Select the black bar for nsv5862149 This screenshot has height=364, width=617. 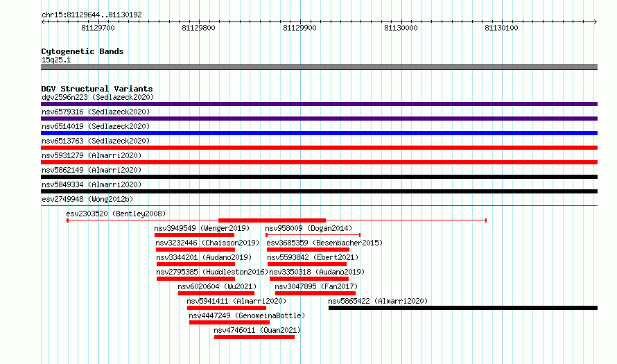pyautogui.click(x=319, y=177)
